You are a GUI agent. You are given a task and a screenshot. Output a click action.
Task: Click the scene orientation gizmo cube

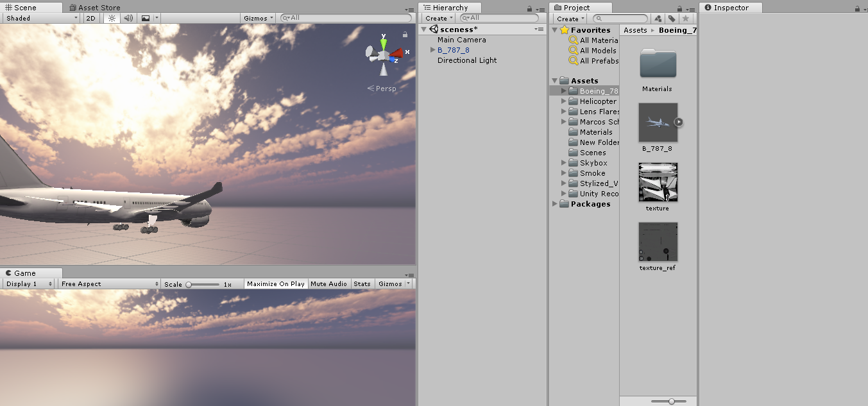[383, 55]
